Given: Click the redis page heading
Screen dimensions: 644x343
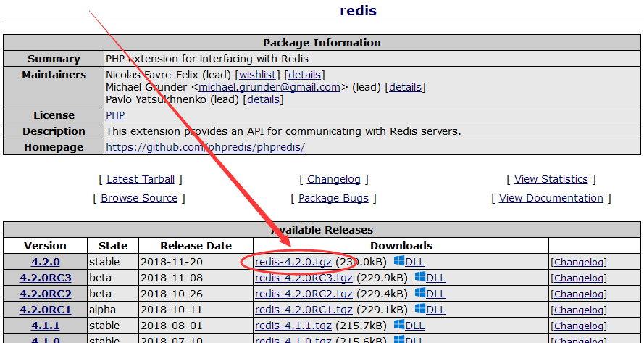Looking at the screenshot, I should [x=358, y=10].
